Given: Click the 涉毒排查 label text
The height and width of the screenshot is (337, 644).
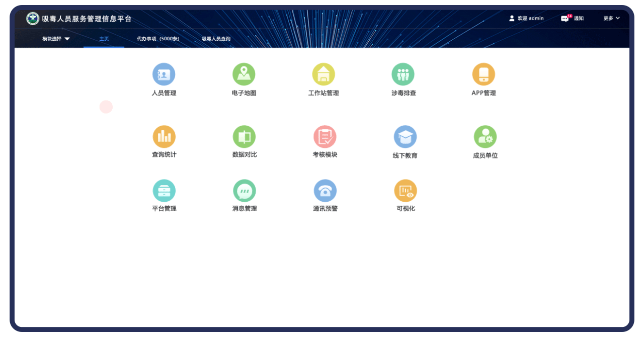Looking at the screenshot, I should 404,93.
